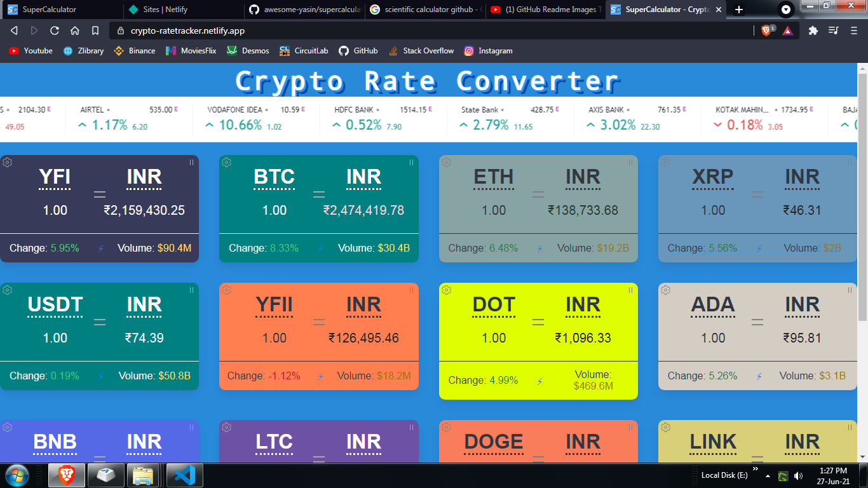Change INR target currency on XRP card
868x488 pixels.
click(803, 177)
